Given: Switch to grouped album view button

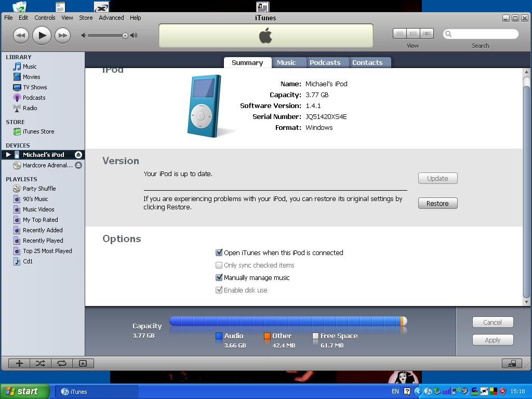Looking at the screenshot, I should (413, 34).
